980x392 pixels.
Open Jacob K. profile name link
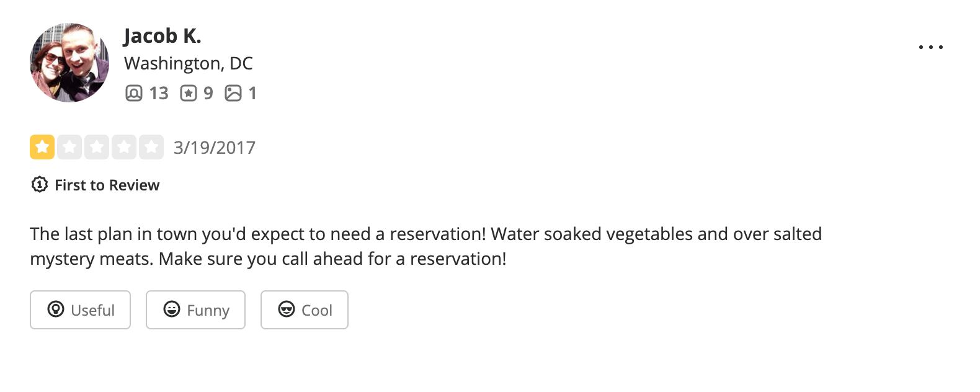163,36
